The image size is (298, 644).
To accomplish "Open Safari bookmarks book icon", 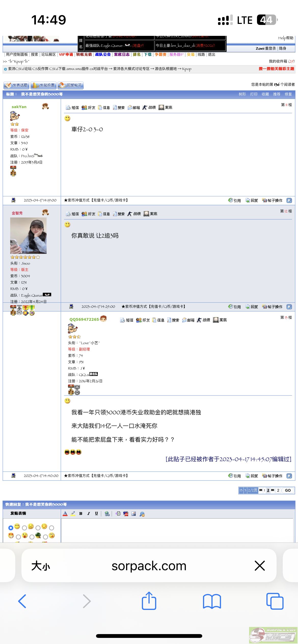I will (x=212, y=601).
